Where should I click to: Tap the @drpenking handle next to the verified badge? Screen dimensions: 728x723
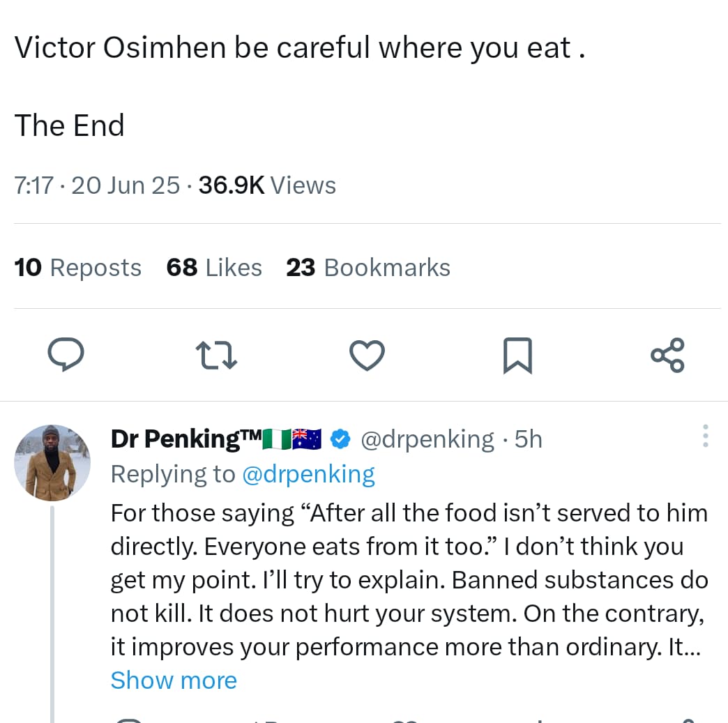[x=427, y=439]
